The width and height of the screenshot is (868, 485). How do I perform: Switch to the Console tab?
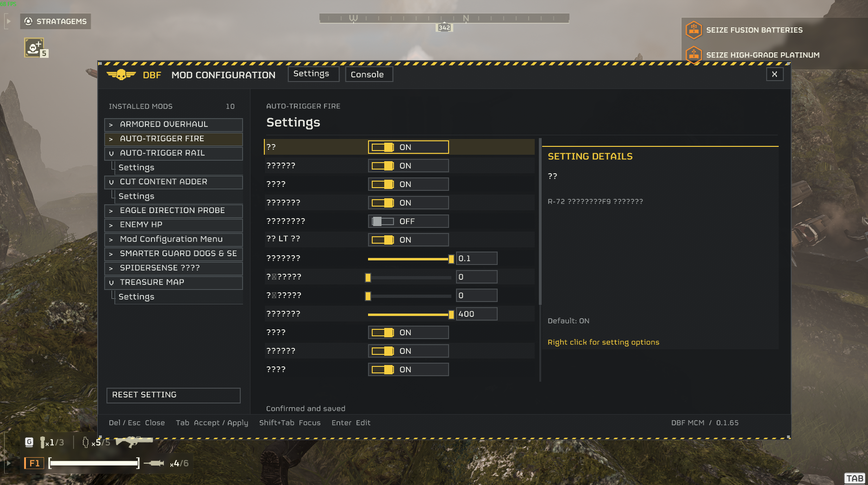tap(369, 74)
